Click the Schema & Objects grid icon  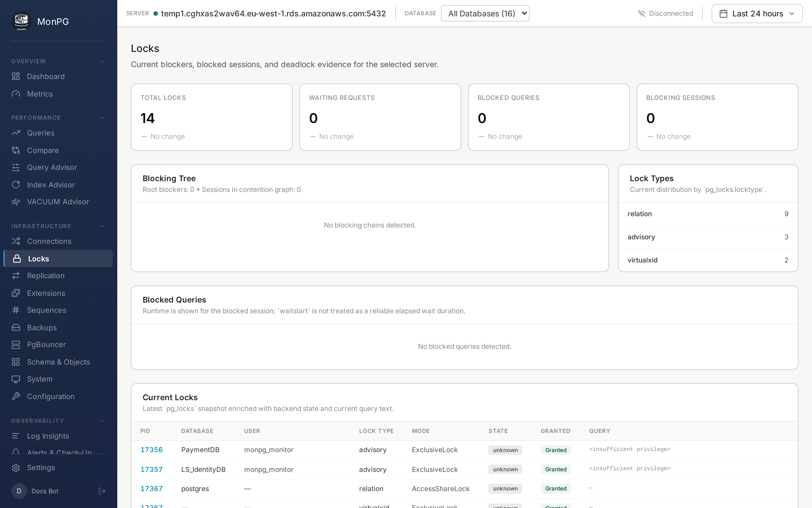tap(16, 362)
